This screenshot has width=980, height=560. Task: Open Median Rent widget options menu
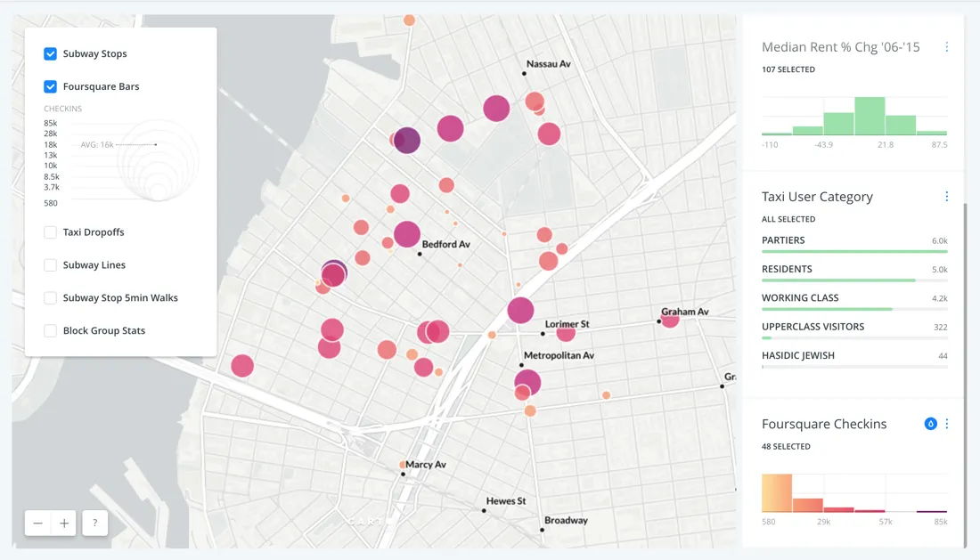tap(946, 47)
